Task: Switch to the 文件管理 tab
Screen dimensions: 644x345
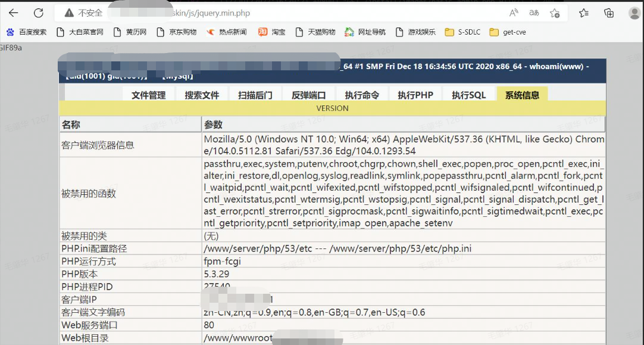Action: (149, 94)
